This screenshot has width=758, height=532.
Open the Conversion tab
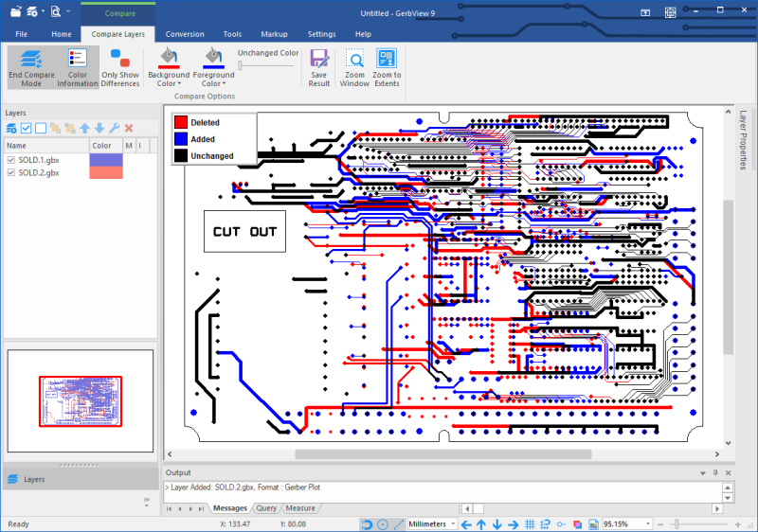pyautogui.click(x=185, y=34)
